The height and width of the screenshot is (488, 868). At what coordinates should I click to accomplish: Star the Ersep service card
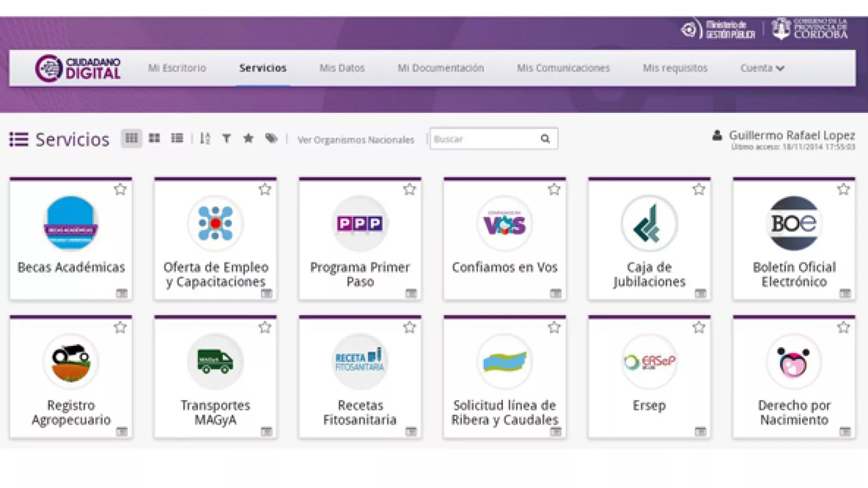coord(699,328)
